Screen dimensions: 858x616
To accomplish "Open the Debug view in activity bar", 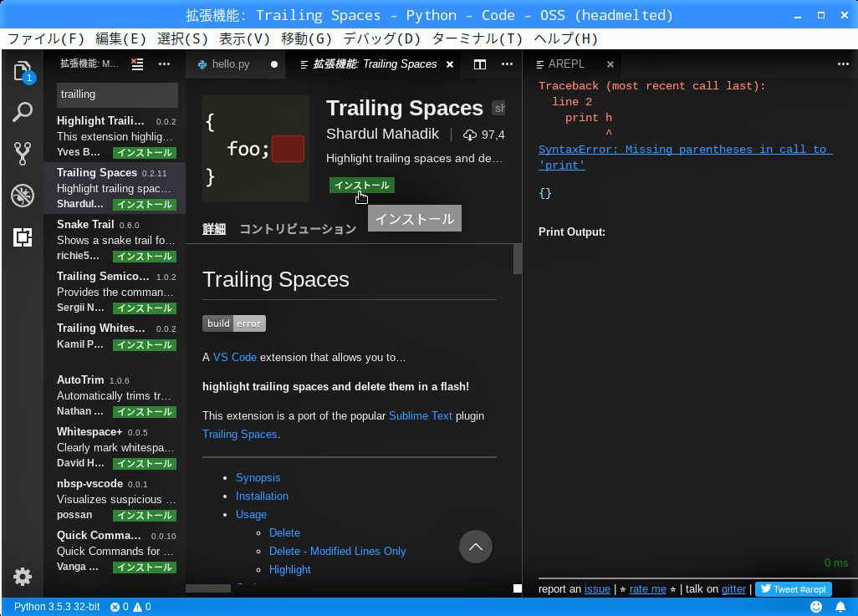I will pyautogui.click(x=23, y=196).
